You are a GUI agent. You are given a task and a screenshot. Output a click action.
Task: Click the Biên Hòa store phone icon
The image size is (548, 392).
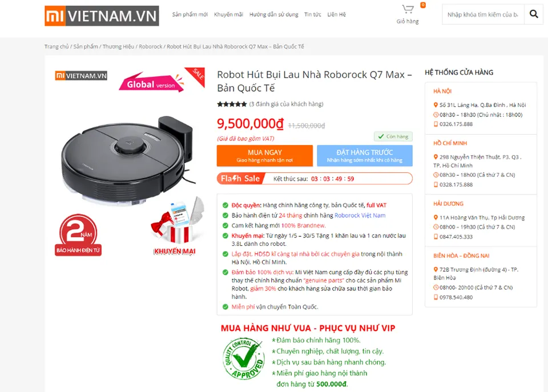[436, 297]
